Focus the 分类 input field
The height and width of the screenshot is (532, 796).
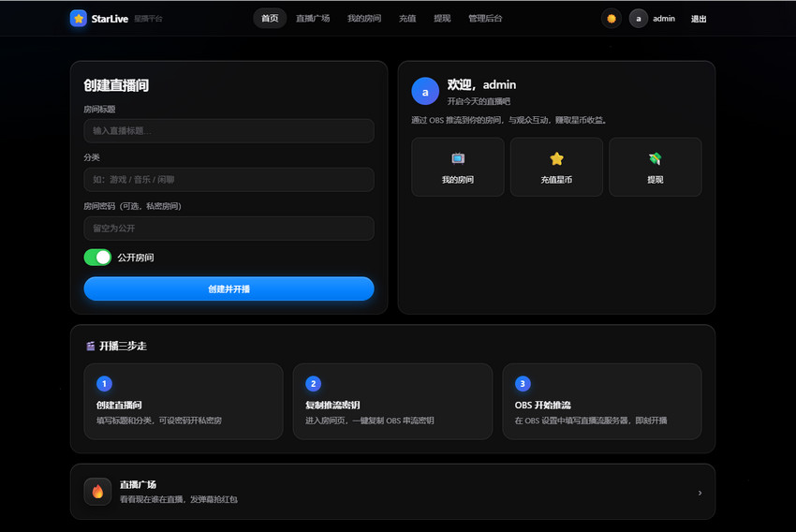[x=228, y=180]
